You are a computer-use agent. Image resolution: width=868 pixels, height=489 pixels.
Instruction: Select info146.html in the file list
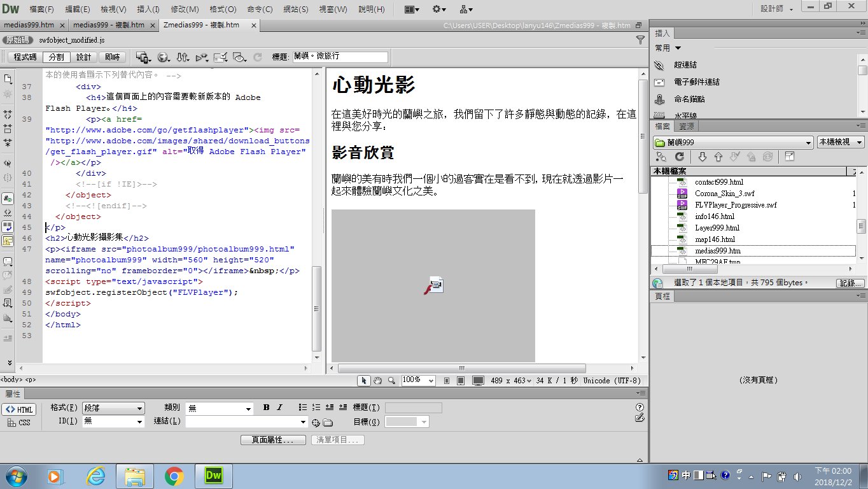pyautogui.click(x=714, y=216)
